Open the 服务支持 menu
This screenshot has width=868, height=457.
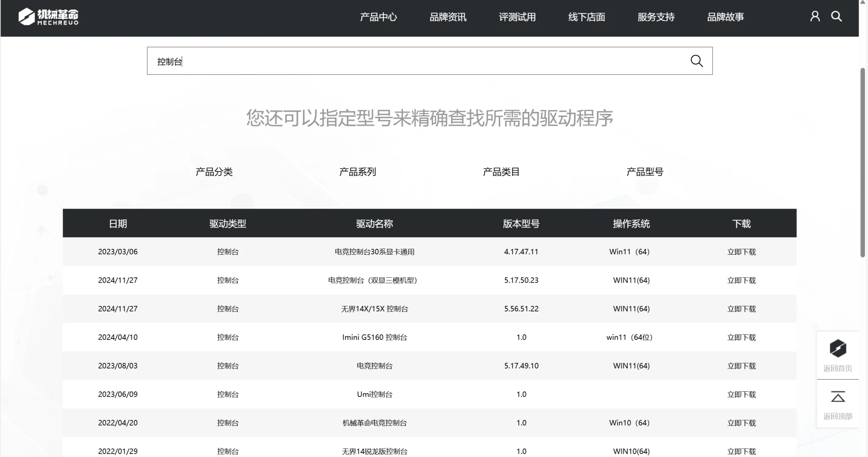[656, 17]
